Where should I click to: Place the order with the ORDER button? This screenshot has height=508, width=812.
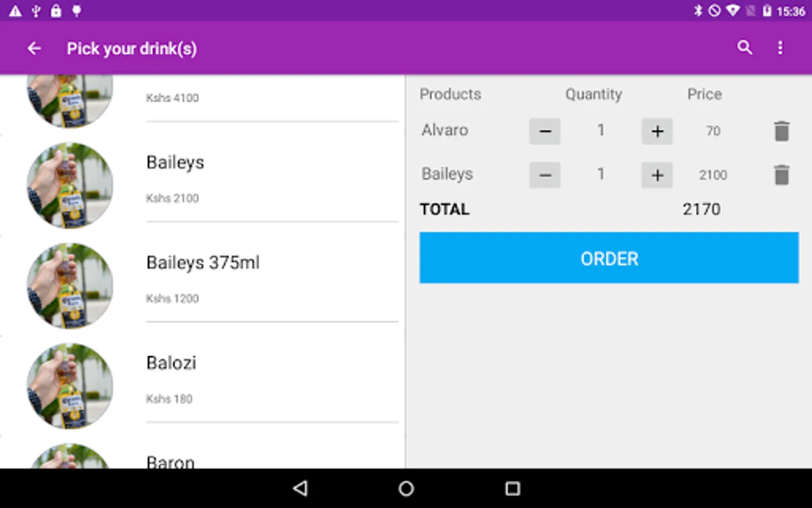(x=609, y=257)
